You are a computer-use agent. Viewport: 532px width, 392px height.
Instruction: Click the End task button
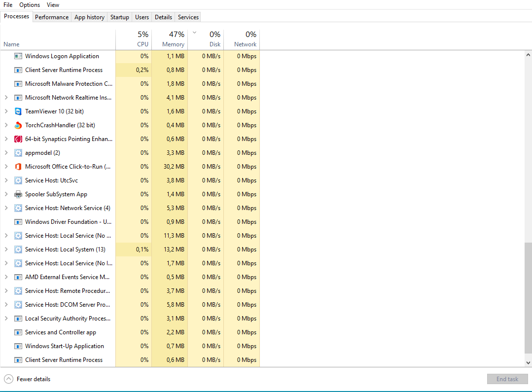point(507,379)
